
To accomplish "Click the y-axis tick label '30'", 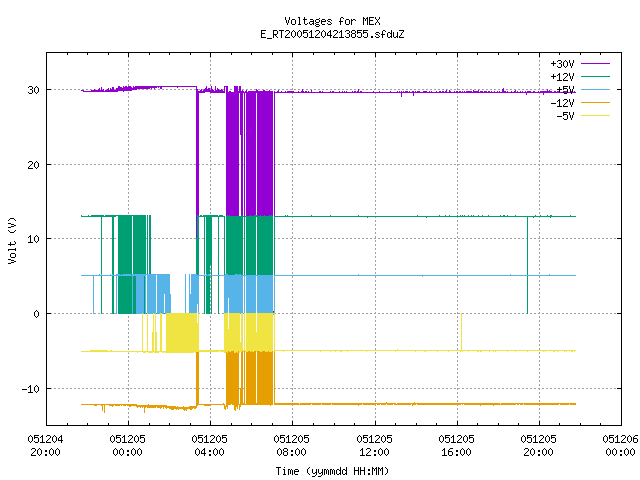I will tap(33, 90).
